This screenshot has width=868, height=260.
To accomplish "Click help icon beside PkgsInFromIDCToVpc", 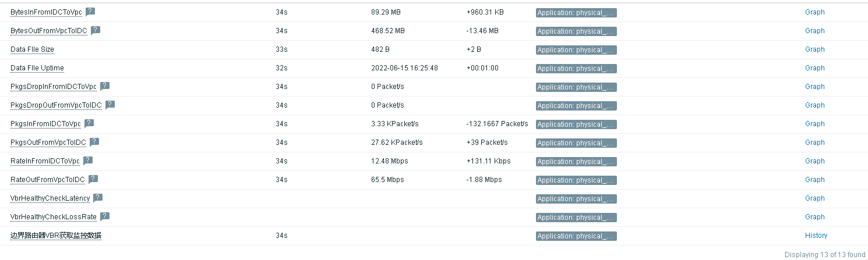I will 89,123.
